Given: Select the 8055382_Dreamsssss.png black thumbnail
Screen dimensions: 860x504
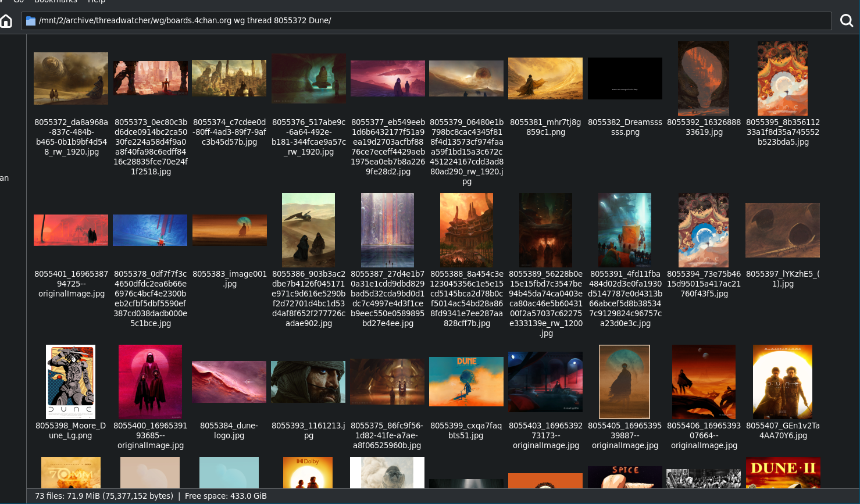Looking at the screenshot, I should [x=625, y=78].
